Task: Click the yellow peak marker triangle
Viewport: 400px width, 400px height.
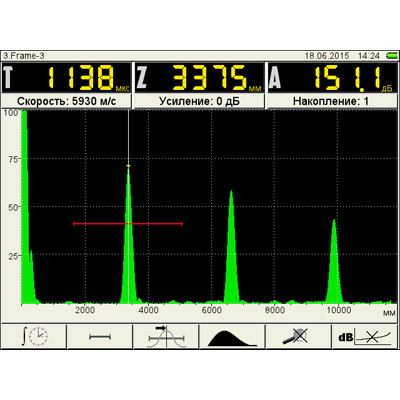Action: click(128, 166)
